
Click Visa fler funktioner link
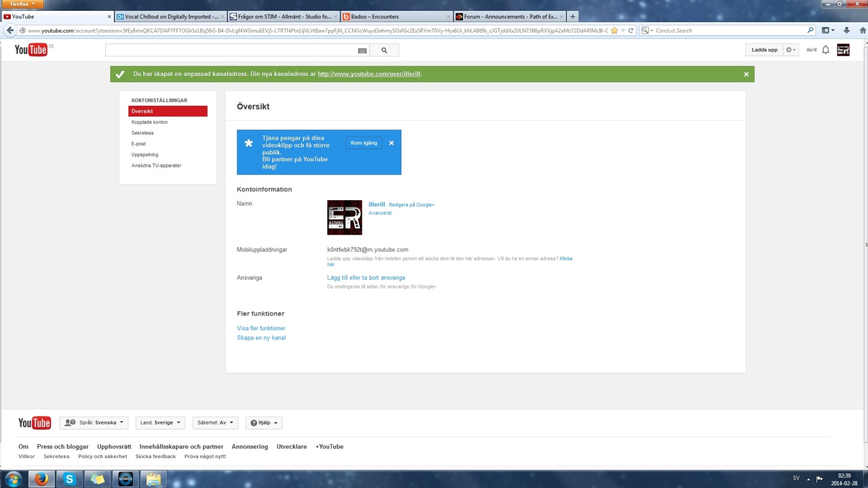coord(261,328)
